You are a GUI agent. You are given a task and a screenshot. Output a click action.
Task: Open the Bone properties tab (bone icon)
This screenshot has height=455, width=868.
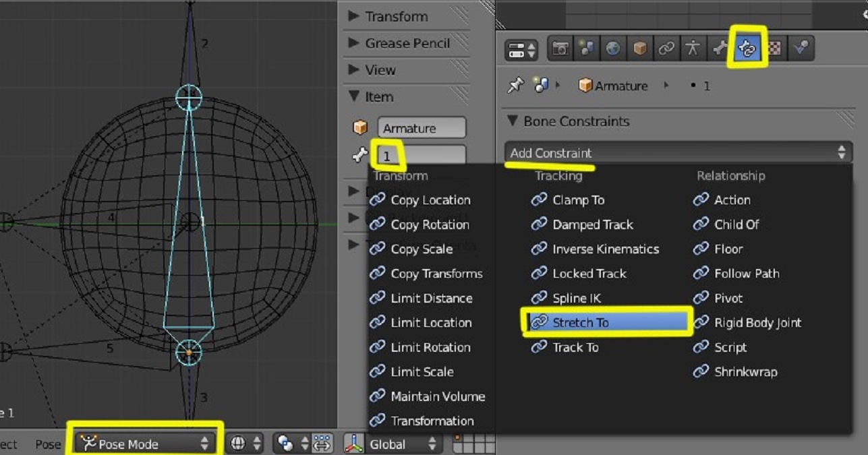[719, 49]
